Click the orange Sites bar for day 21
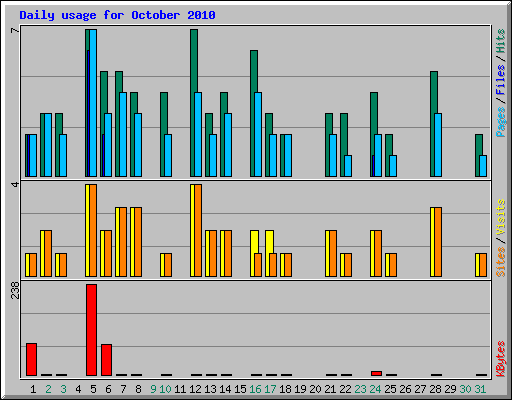Screen dimensions: 512x400 [x=333, y=253]
